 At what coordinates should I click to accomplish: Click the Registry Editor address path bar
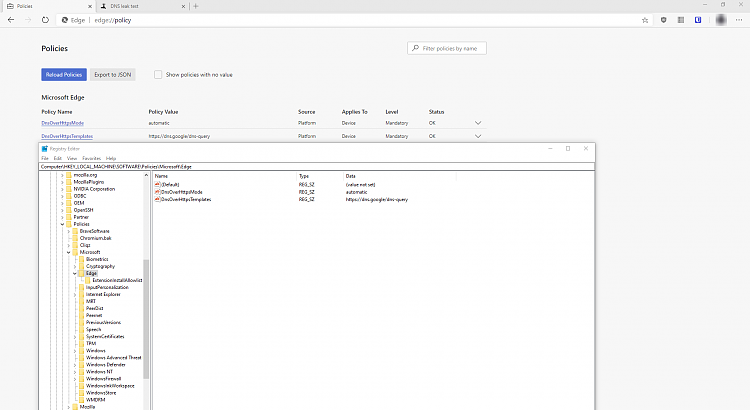317,166
